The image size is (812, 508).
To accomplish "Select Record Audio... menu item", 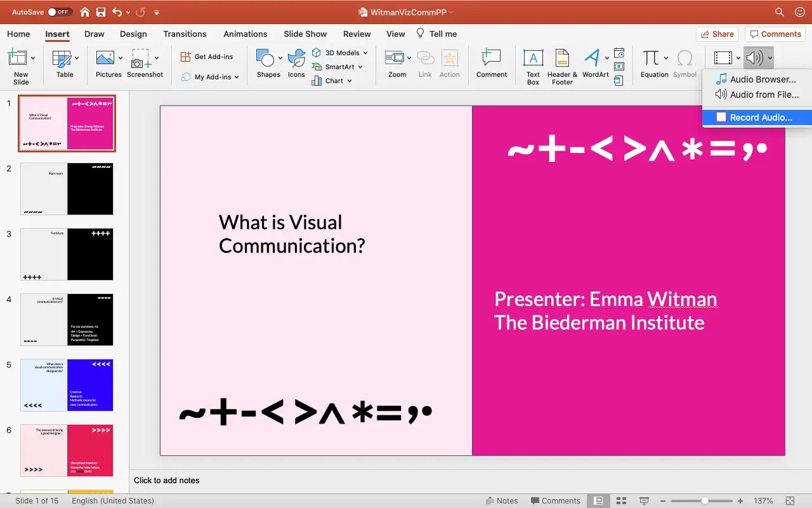I will click(760, 117).
